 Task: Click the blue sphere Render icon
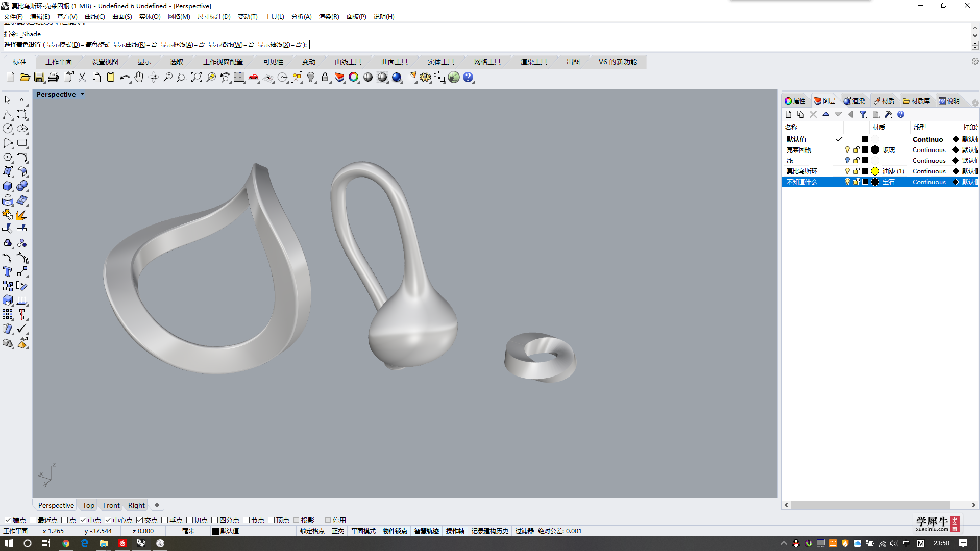click(x=397, y=78)
